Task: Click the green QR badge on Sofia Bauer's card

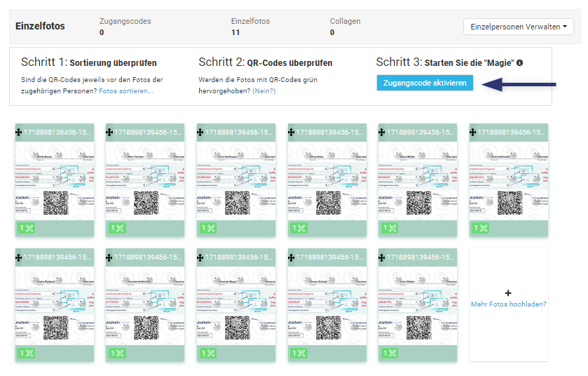Action: pos(26,228)
